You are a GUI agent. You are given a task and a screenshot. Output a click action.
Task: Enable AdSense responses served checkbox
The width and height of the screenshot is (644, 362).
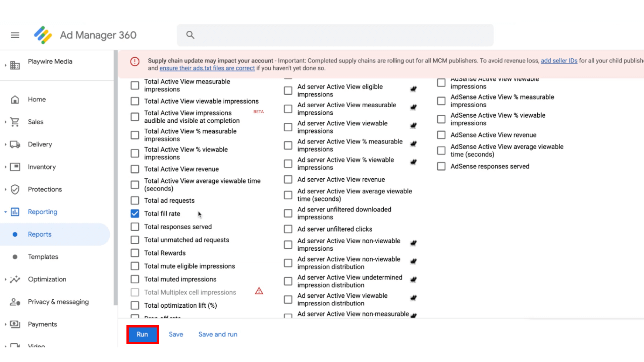coord(441,167)
